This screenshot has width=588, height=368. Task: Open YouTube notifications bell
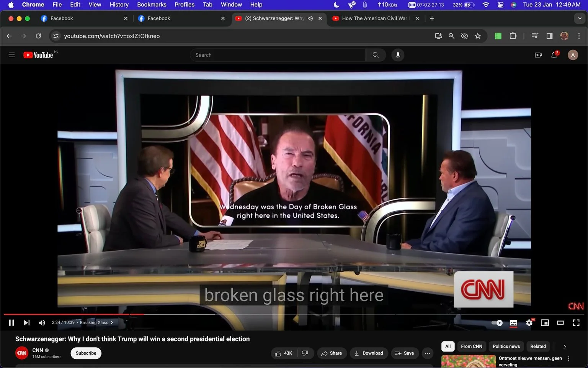coord(554,55)
